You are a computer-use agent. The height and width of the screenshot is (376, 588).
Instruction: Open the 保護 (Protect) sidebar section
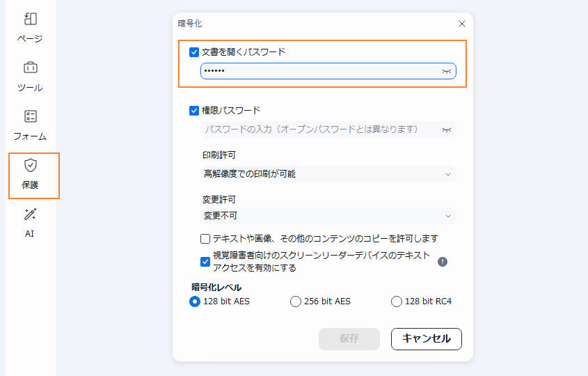tap(30, 174)
